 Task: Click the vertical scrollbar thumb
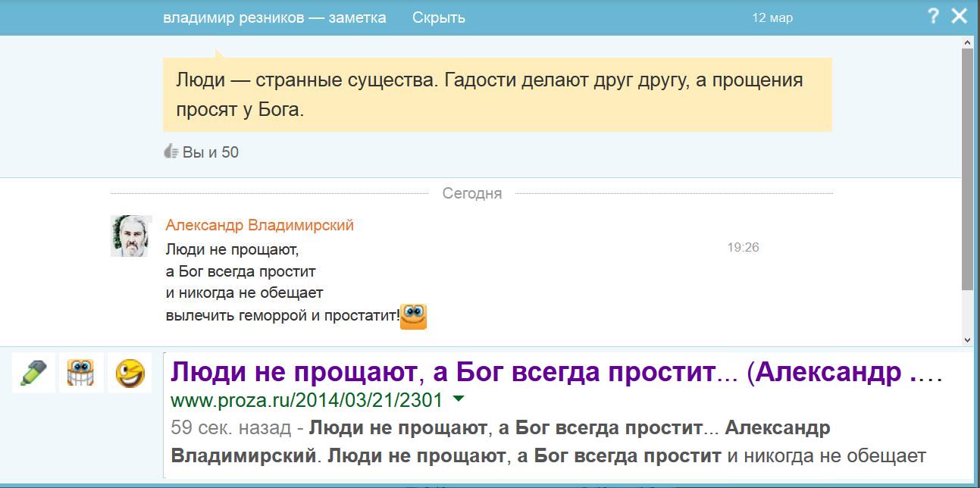967,167
